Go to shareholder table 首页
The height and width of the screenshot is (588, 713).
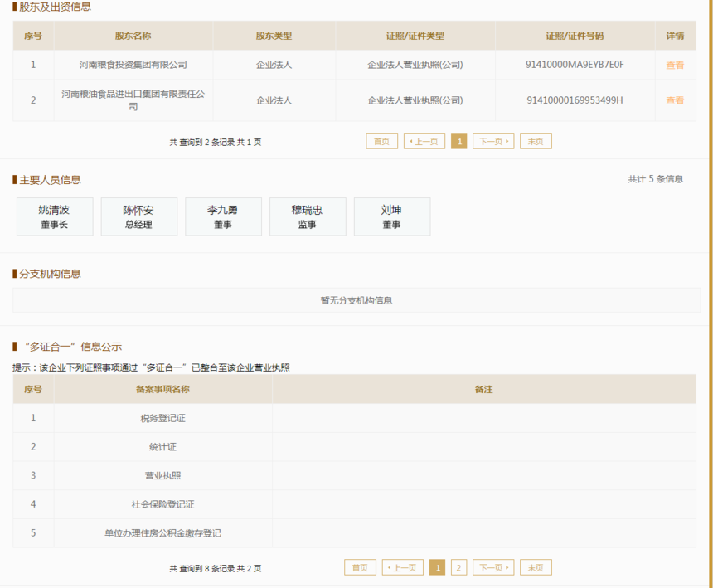[381, 141]
